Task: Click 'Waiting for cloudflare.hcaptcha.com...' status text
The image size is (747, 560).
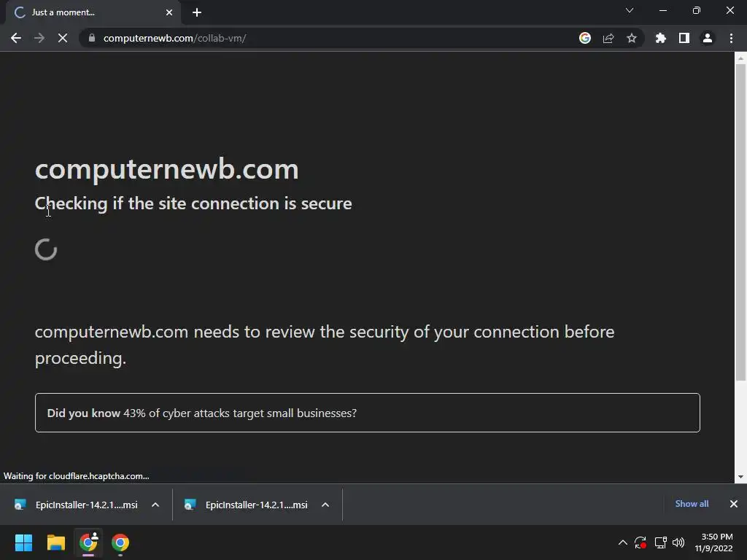Action: click(76, 476)
